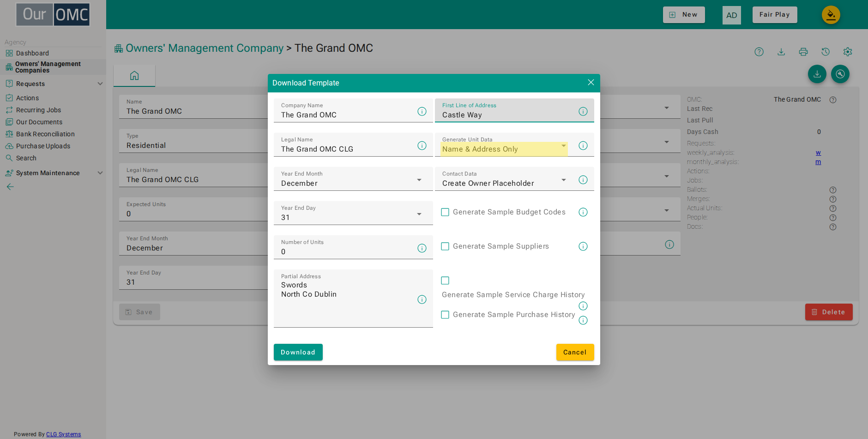Open the Year End Month dropdown in dialog
Viewport: 868px width, 439px height.
(353, 179)
